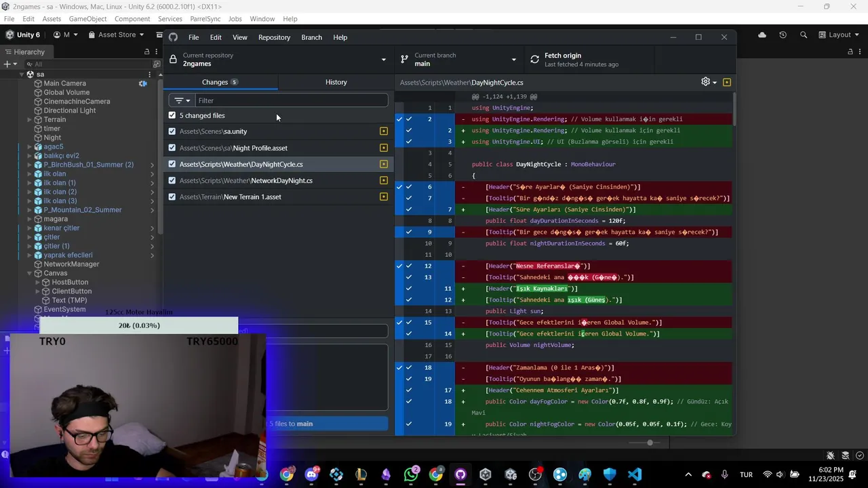Click modified badge on the New Terrain 1.asset row
The width and height of the screenshot is (868, 488).
(x=384, y=197)
